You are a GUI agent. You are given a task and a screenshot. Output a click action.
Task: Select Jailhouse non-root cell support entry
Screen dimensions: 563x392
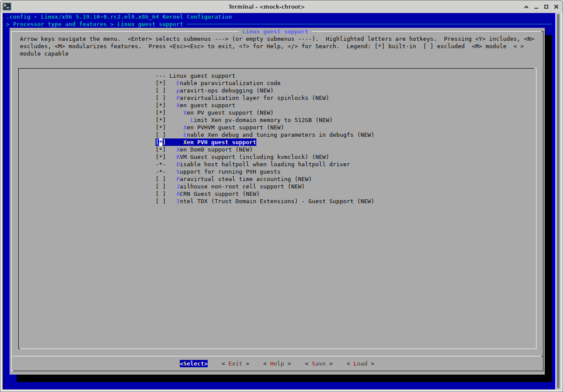pos(241,186)
